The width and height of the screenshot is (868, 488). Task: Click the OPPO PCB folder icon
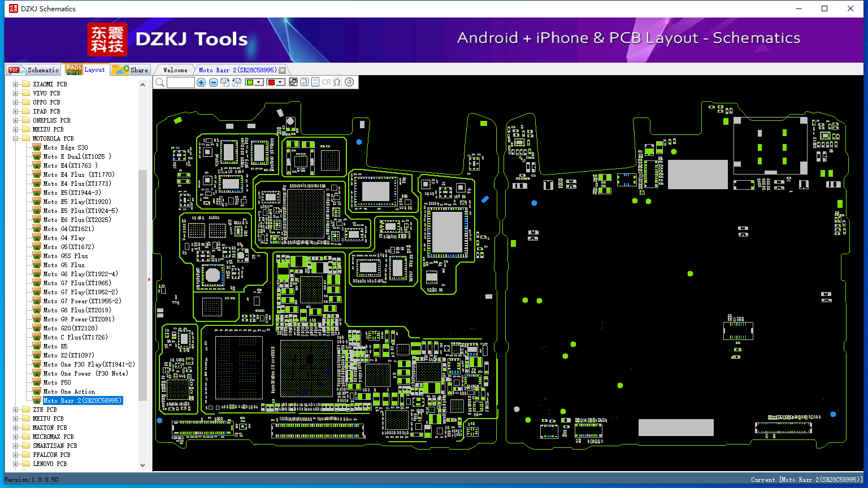tap(25, 102)
